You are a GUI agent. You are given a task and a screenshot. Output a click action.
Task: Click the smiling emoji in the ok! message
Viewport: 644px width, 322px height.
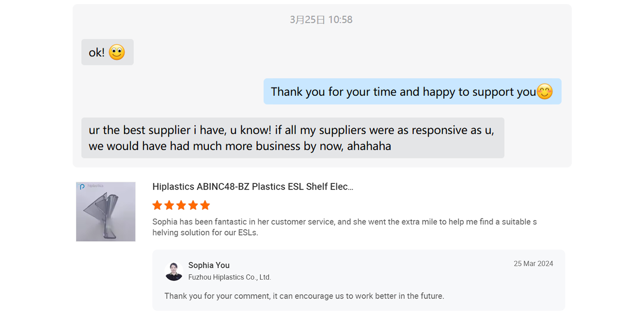(117, 52)
